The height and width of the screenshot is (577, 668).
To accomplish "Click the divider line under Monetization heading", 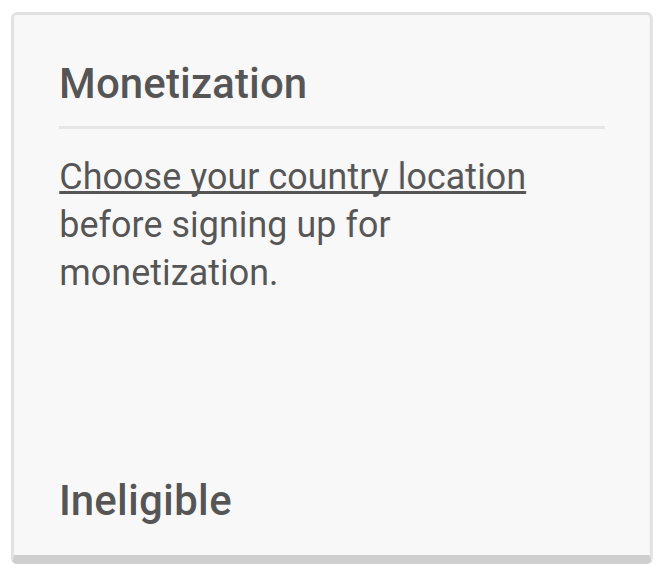I will point(332,128).
